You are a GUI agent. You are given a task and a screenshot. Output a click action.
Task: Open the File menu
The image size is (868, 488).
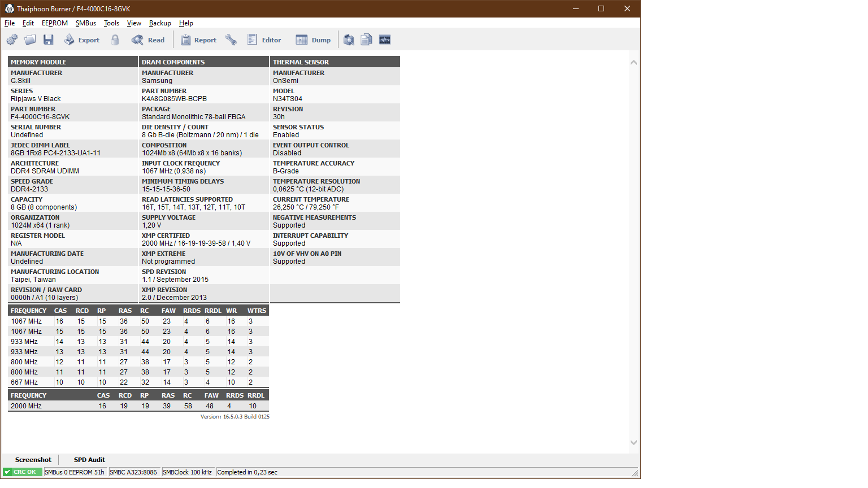10,23
